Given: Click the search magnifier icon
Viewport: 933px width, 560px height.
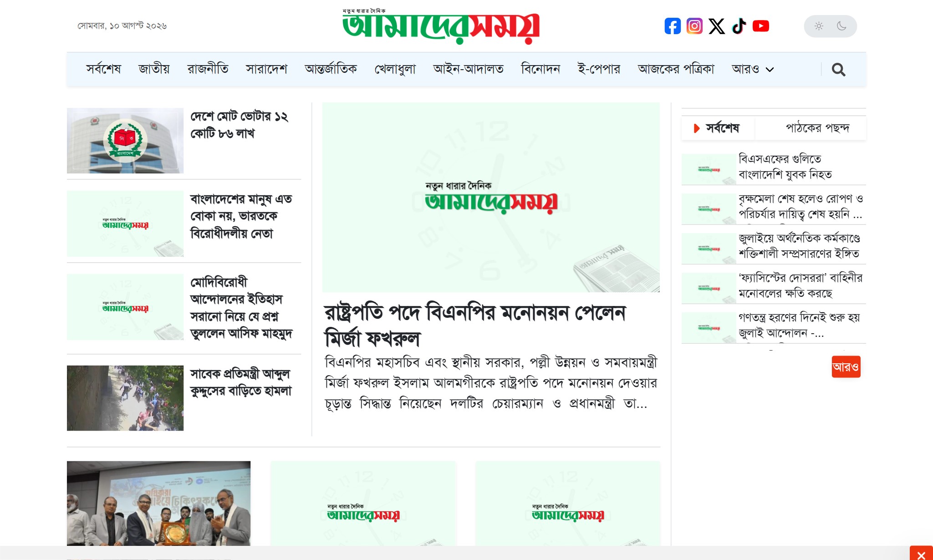Looking at the screenshot, I should [838, 69].
